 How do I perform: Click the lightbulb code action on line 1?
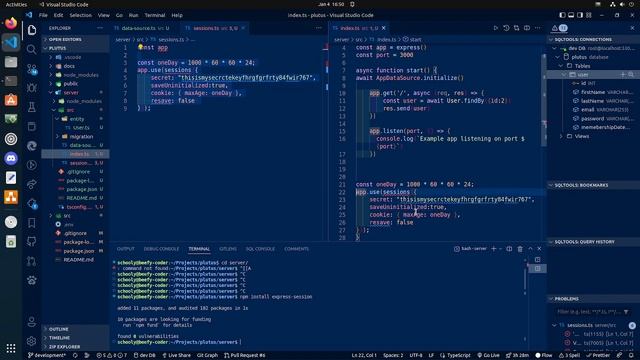[140, 47]
